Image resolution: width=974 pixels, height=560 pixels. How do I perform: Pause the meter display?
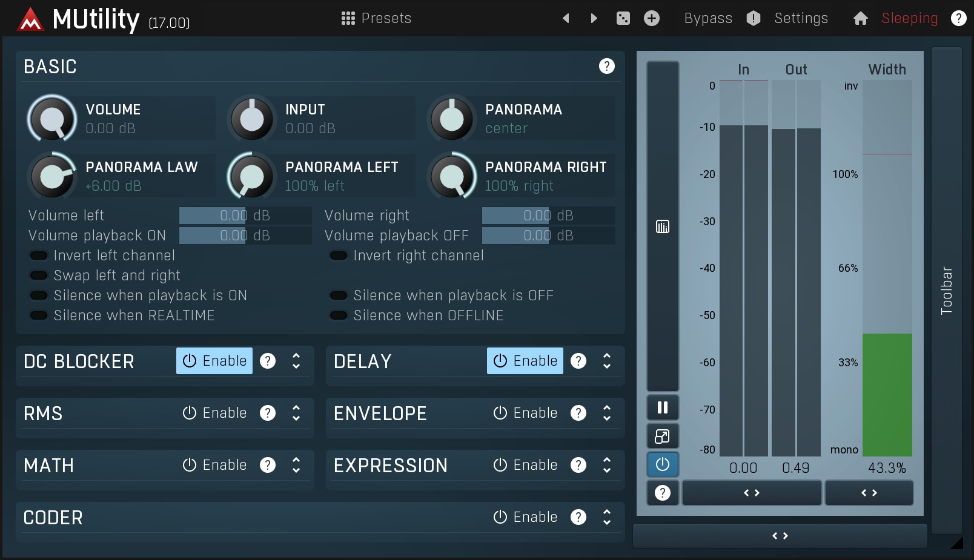663,407
